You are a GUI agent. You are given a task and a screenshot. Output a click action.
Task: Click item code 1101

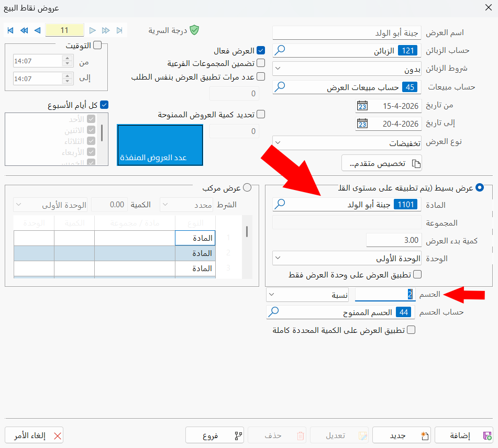point(406,204)
